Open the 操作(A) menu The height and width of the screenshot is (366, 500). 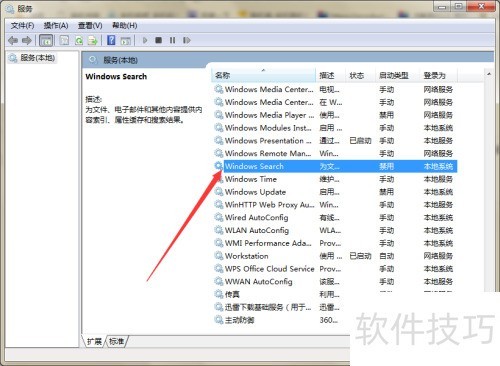point(56,26)
